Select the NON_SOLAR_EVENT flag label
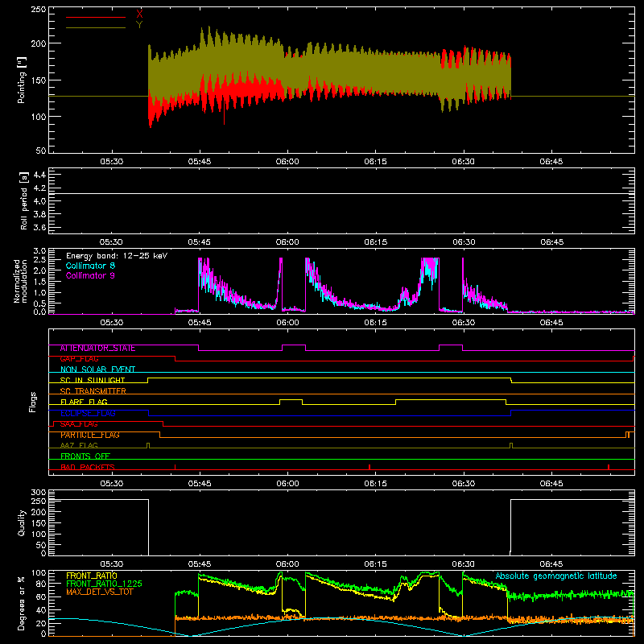This screenshot has height=644, width=644. (97, 369)
